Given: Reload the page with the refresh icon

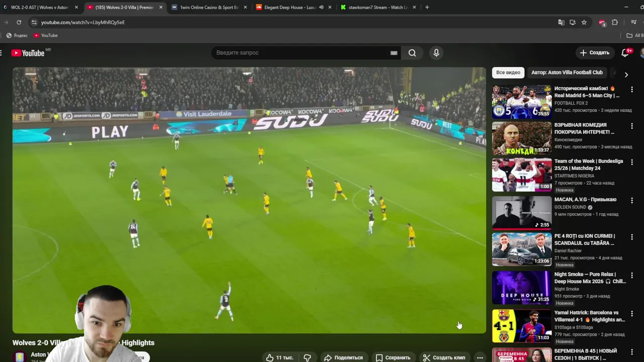Looking at the screenshot, I should point(19,22).
